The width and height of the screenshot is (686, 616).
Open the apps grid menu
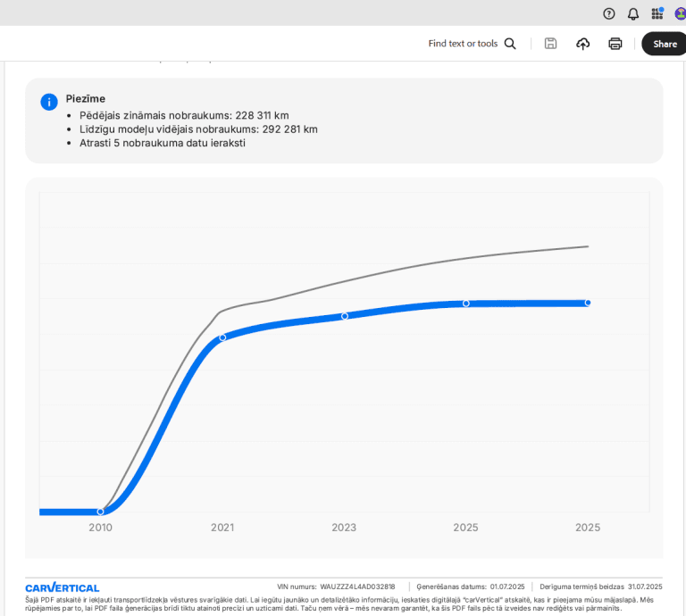click(657, 13)
